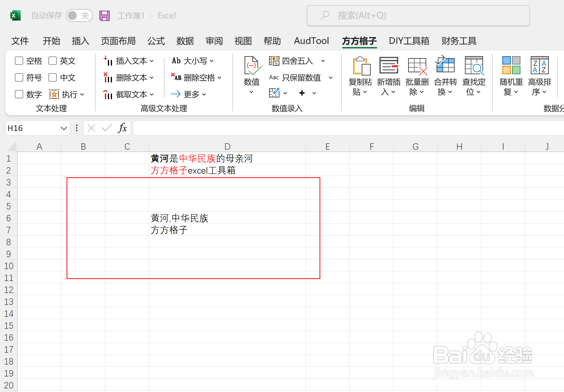Screen dimensions: 564x392
Task: Check the 符号 checkbox
Action: pyautogui.click(x=19, y=77)
